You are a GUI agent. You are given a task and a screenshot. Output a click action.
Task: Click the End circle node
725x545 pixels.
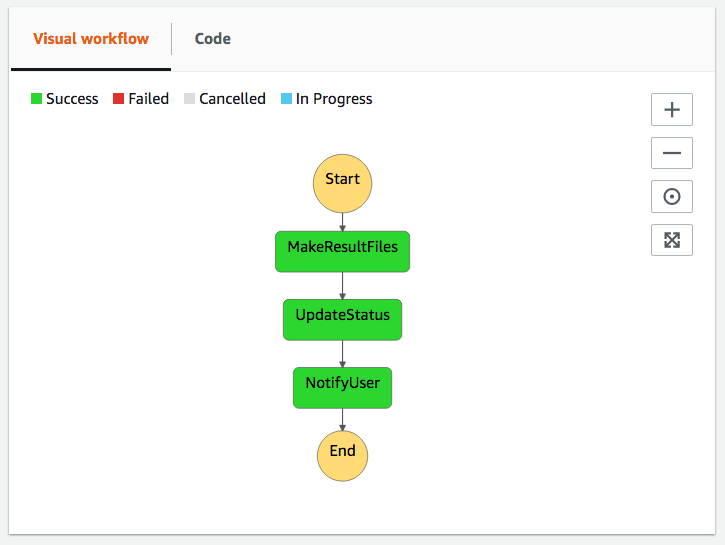click(342, 456)
